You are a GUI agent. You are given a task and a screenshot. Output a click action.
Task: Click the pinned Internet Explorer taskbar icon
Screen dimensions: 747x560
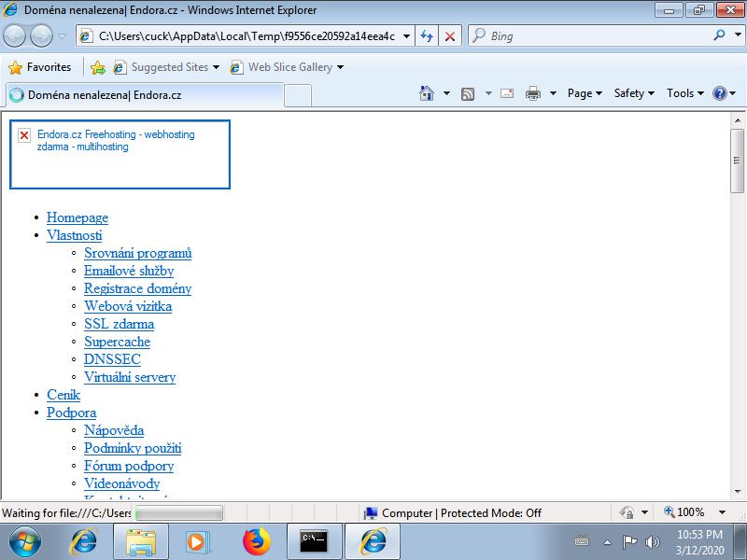click(x=84, y=542)
